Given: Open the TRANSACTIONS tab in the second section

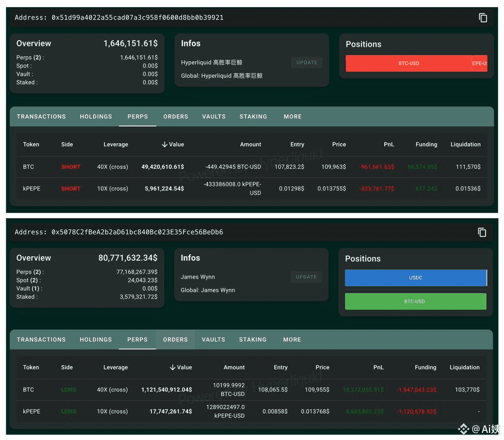Looking at the screenshot, I should point(41,340).
